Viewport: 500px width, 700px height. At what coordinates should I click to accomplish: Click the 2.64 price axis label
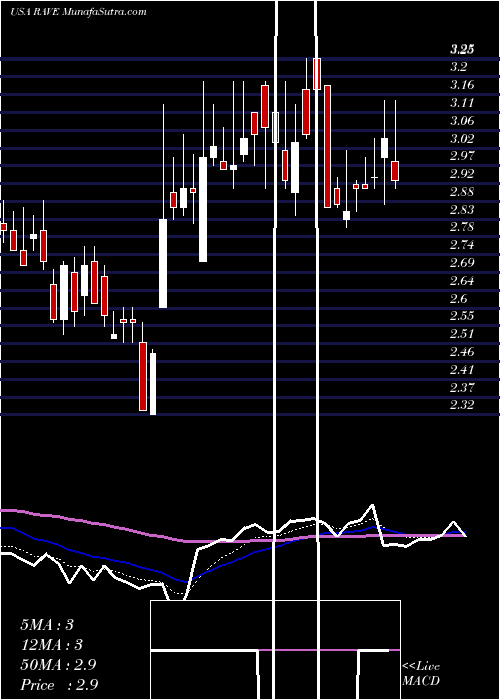pyautogui.click(x=462, y=280)
